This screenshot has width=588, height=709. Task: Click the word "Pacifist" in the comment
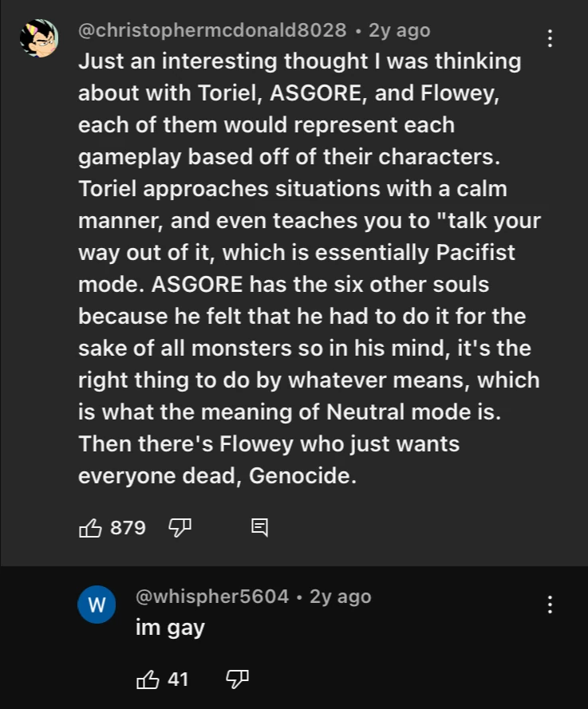pos(475,253)
